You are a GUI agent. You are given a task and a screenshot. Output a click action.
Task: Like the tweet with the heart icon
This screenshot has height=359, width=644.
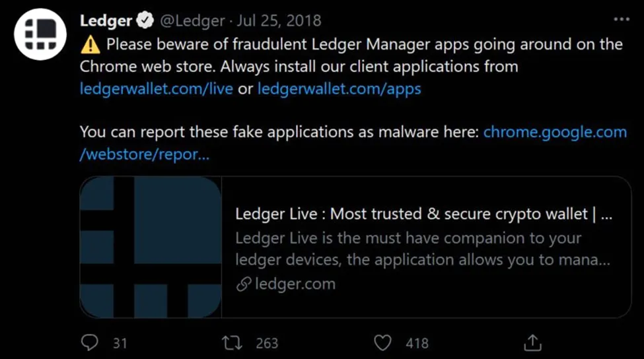tap(382, 343)
